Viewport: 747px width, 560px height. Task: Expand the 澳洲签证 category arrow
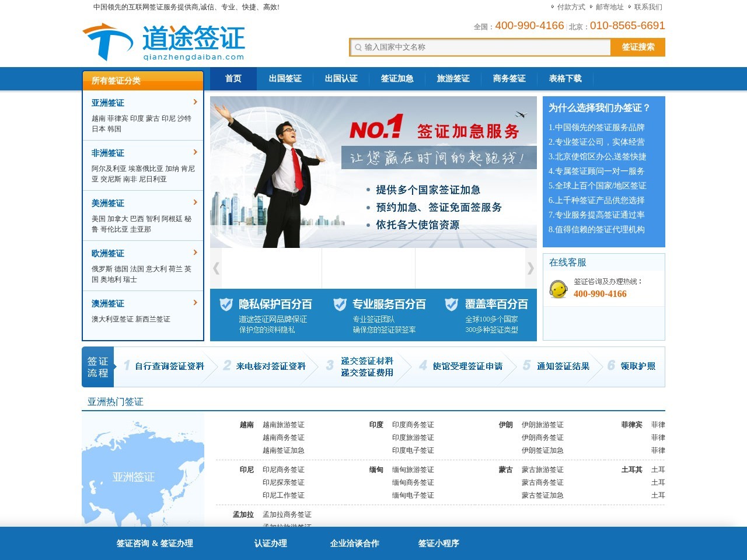[196, 303]
